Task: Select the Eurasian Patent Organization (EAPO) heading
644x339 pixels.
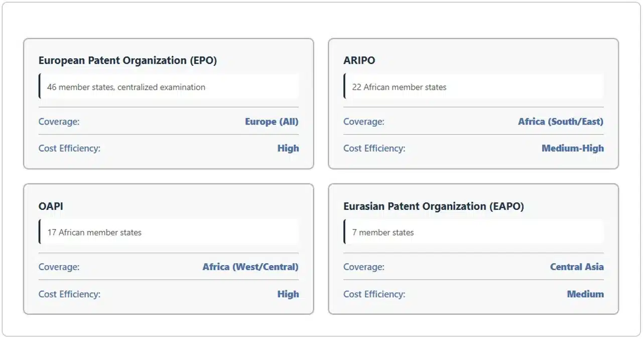Action: click(x=434, y=206)
